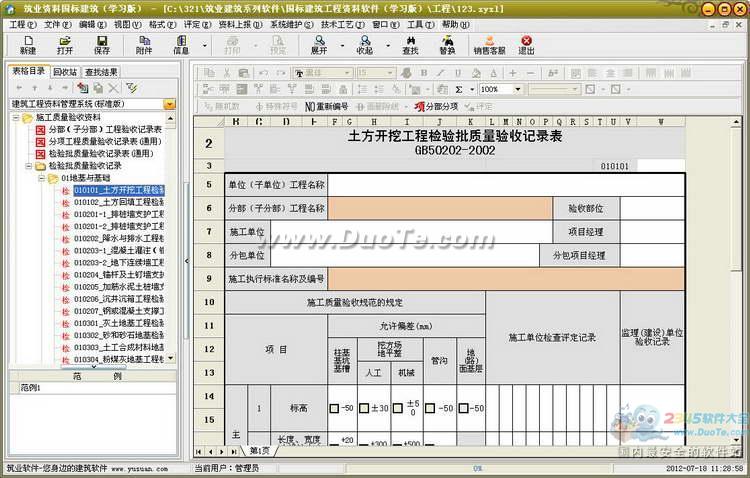The height and width of the screenshot is (478, 750).
Task: Click the Bold B formatting icon
Action: tap(423, 73)
